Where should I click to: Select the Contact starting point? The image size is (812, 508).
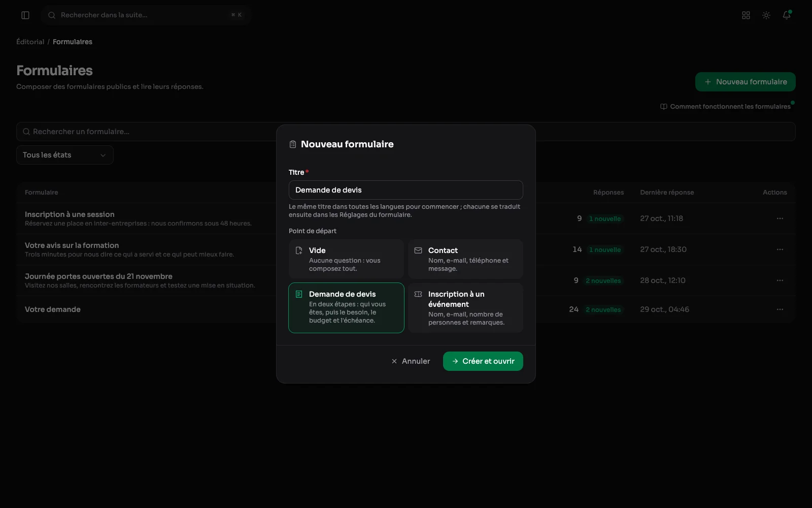pos(465,259)
